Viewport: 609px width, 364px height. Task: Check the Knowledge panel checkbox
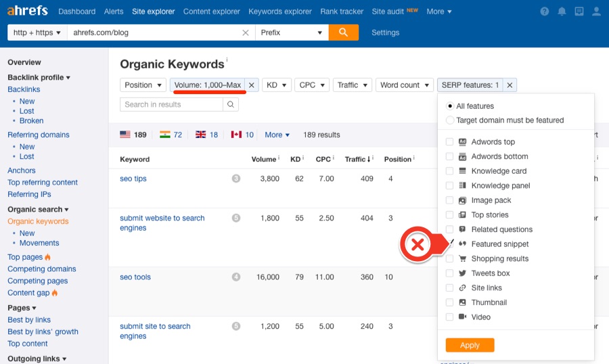tap(449, 185)
